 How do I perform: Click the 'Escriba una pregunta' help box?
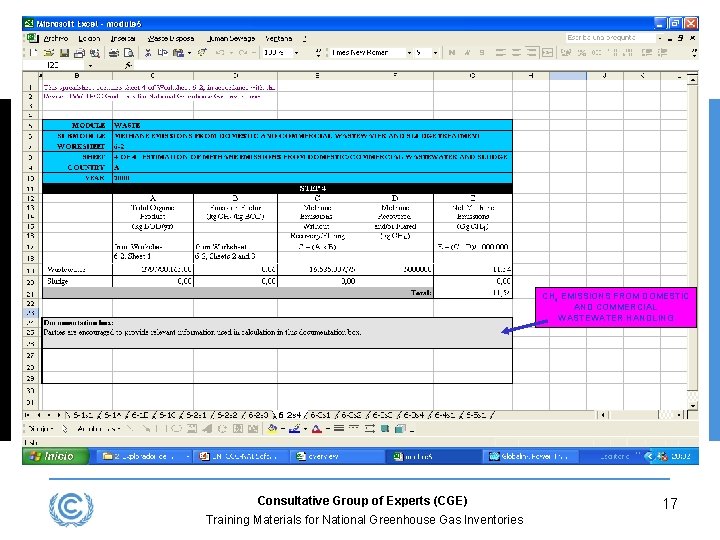click(x=610, y=38)
